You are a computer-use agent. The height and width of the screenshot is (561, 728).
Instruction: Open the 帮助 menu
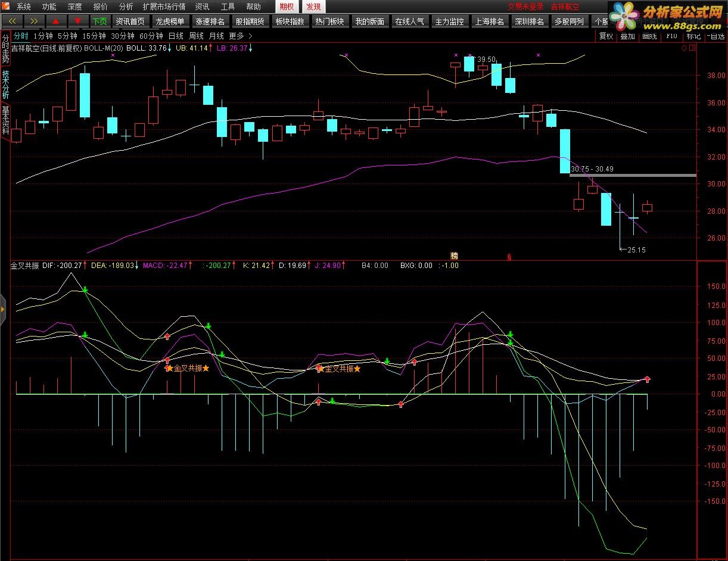click(x=253, y=7)
